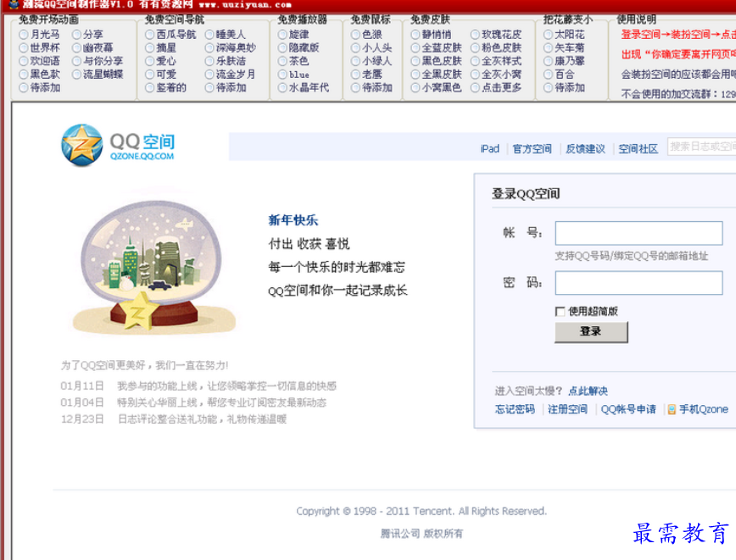Click the app icon in the title bar
736x560 pixels.
(x=14, y=5)
